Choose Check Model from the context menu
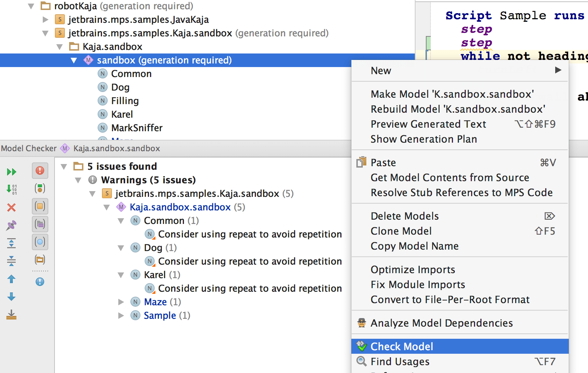This screenshot has width=588, height=373. [x=402, y=347]
